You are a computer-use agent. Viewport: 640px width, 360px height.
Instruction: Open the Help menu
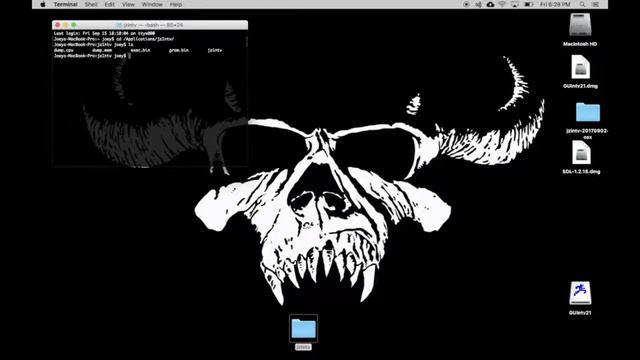[x=176, y=4]
